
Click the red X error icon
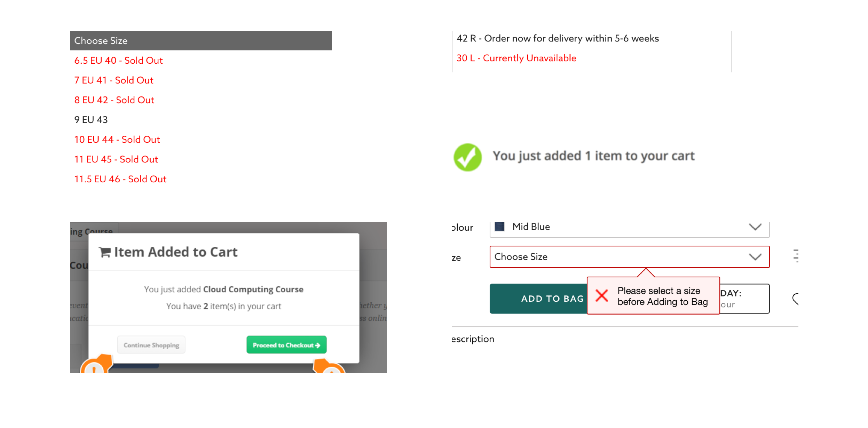click(601, 296)
